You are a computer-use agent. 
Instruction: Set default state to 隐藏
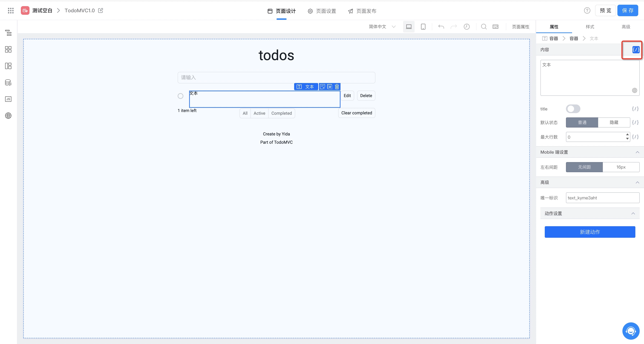614,122
